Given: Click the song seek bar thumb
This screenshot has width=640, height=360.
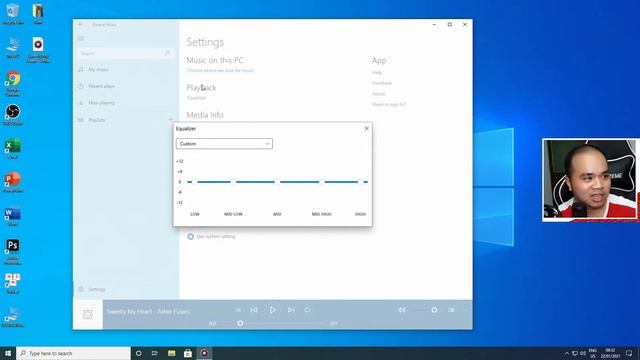Looking at the screenshot, I should pos(240,323).
